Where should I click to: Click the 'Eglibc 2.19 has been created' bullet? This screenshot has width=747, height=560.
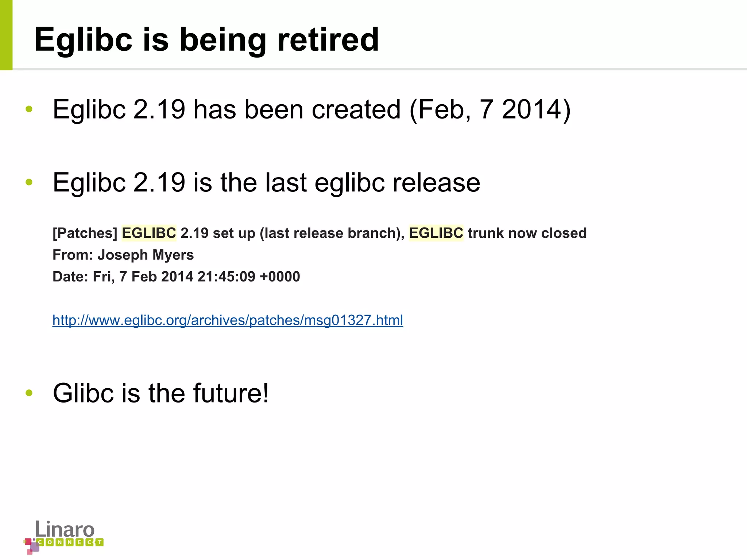[x=312, y=109]
